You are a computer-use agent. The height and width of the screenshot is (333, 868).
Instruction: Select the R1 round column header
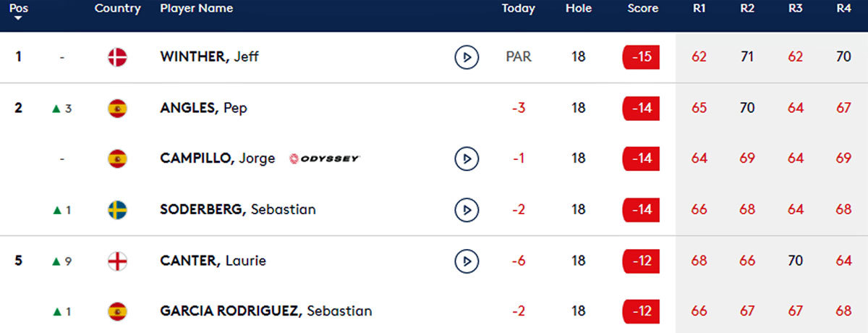[699, 9]
